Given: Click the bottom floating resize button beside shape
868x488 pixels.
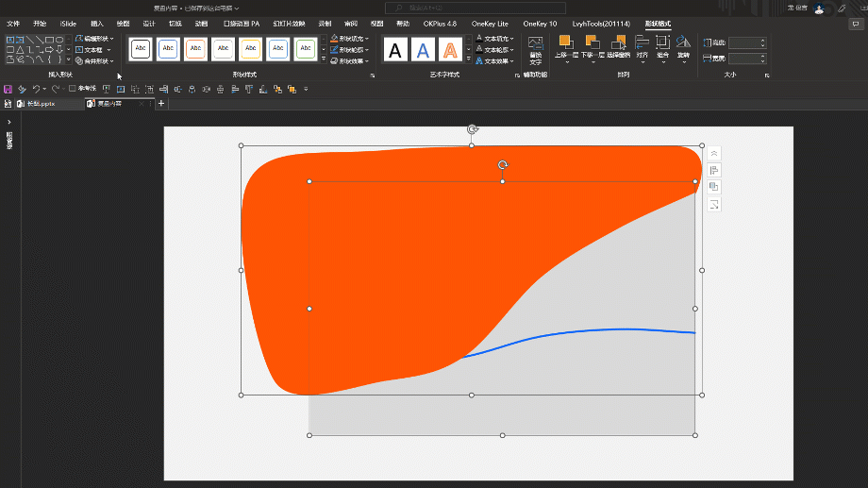Looking at the screenshot, I should pos(714,205).
